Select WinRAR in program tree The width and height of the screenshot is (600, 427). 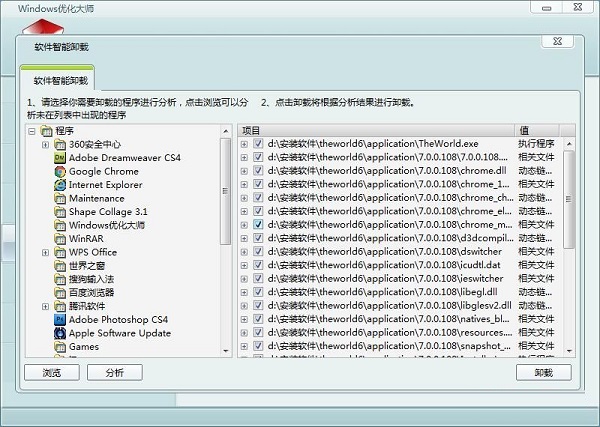coord(86,239)
